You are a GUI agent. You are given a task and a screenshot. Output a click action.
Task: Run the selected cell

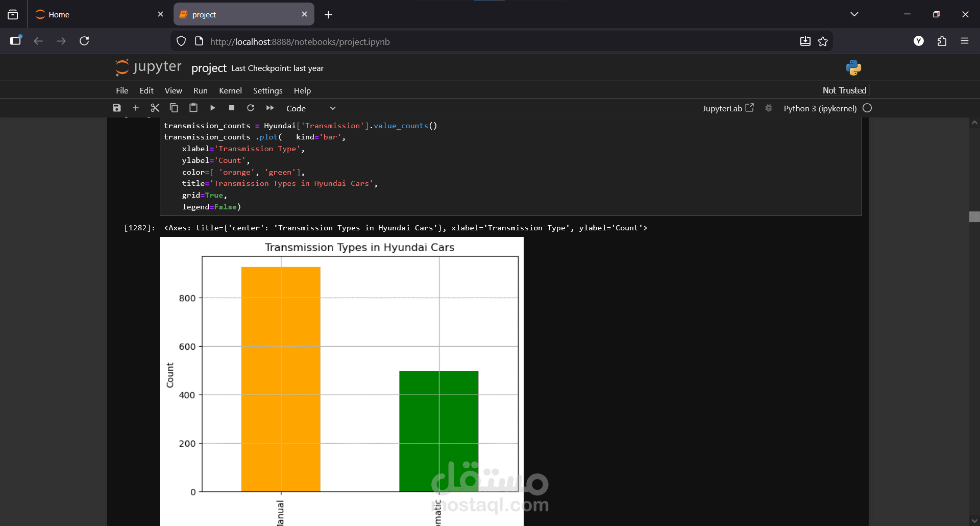212,108
